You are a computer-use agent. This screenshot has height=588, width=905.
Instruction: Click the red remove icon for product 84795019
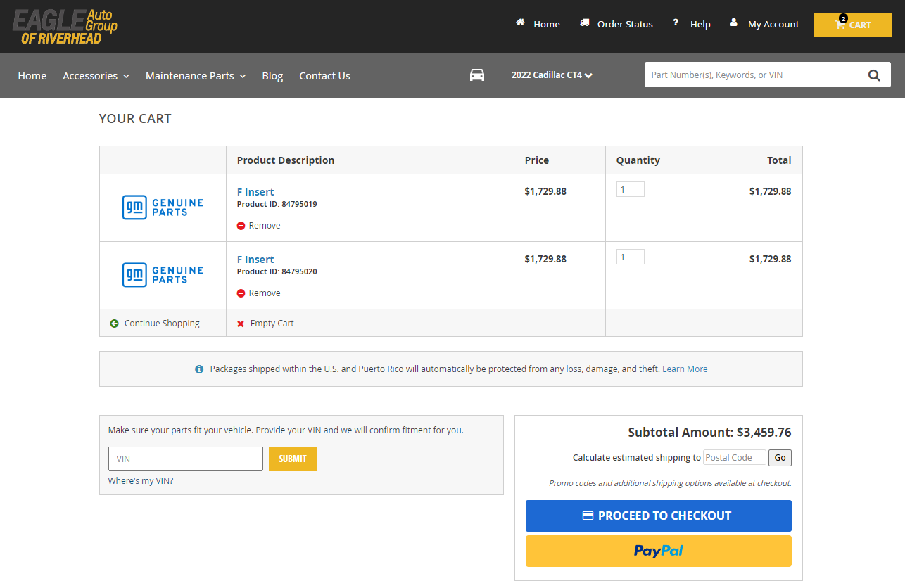pos(241,226)
